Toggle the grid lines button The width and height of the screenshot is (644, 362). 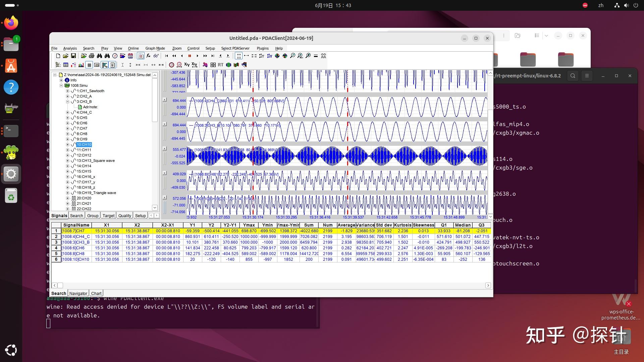(89, 65)
